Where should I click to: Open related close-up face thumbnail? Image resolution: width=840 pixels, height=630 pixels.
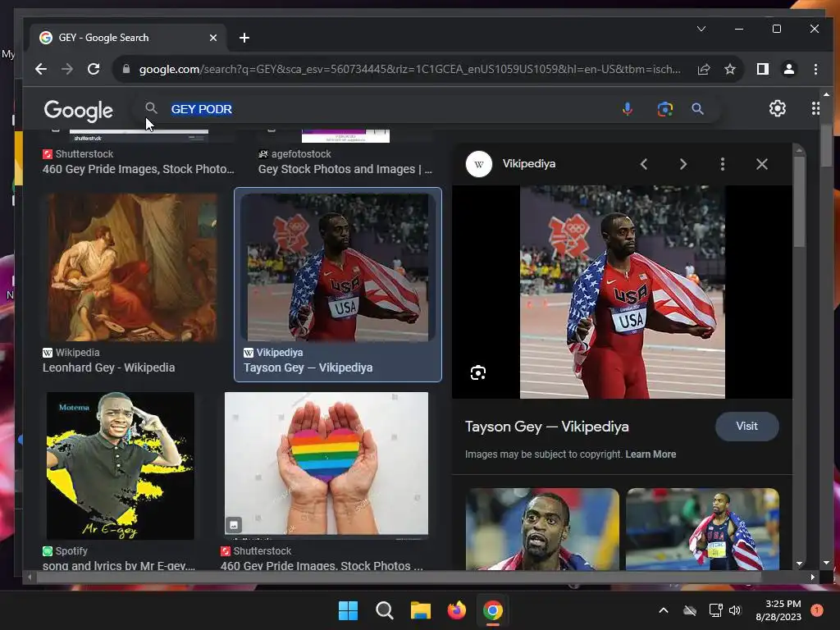pyautogui.click(x=542, y=529)
